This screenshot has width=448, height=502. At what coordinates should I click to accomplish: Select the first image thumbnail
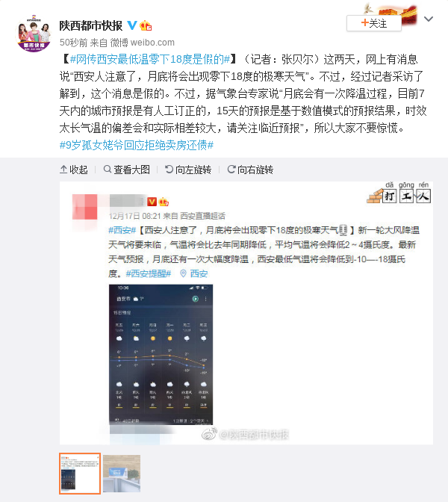tap(80, 474)
